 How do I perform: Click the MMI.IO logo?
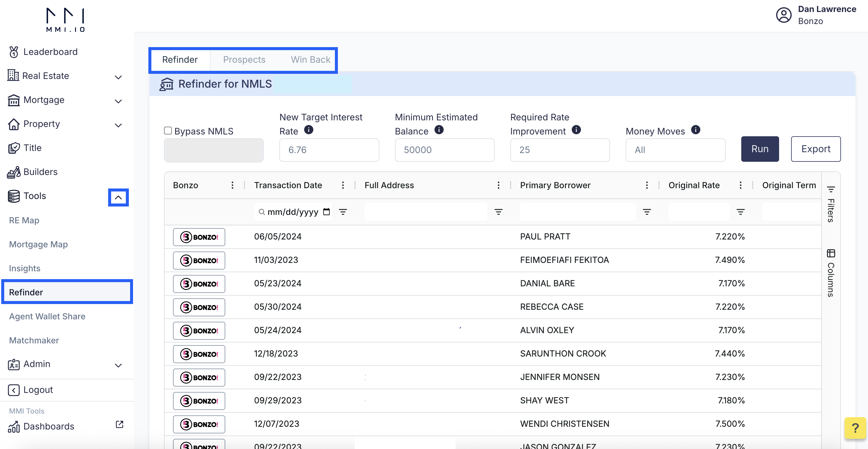click(66, 20)
